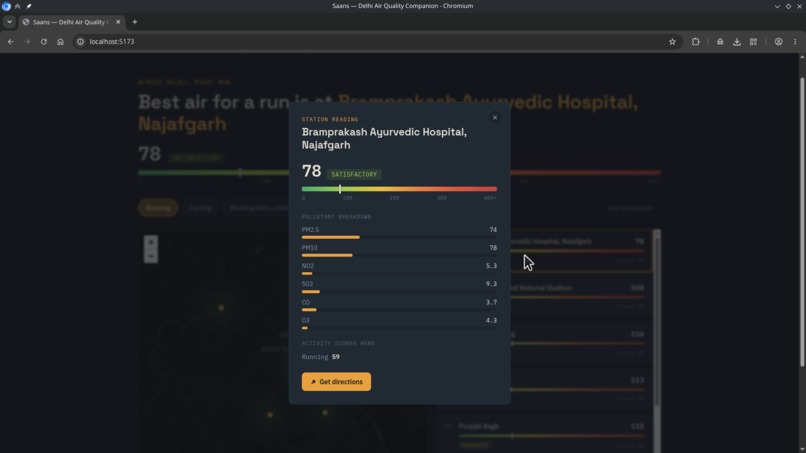Image resolution: width=806 pixels, height=453 pixels.
Task: Minimize the Chromium window
Action: [777, 6]
